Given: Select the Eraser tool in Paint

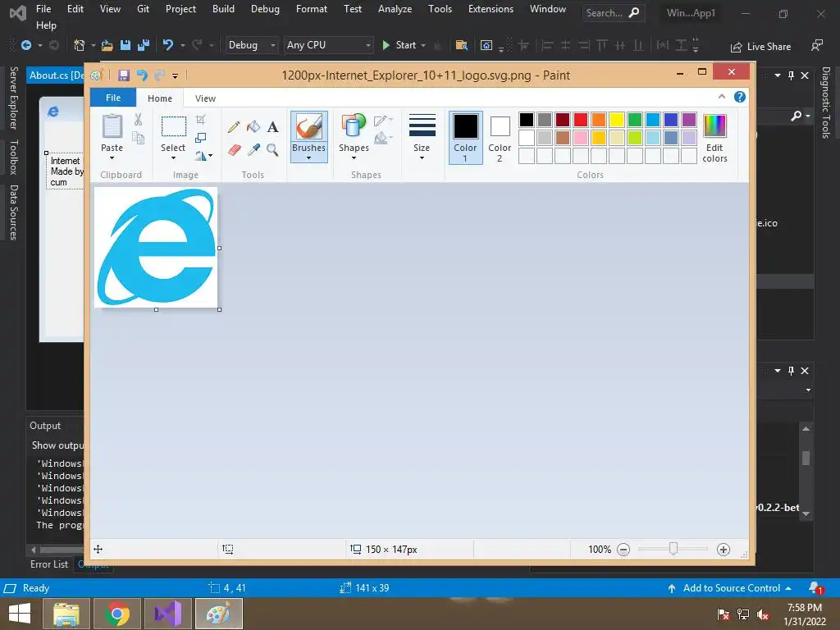Looking at the screenshot, I should tap(234, 150).
